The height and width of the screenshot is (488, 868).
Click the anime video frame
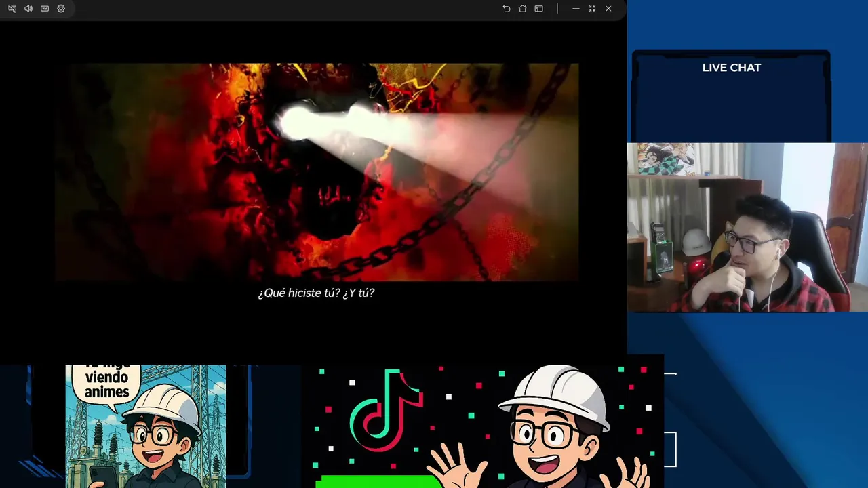pos(317,172)
